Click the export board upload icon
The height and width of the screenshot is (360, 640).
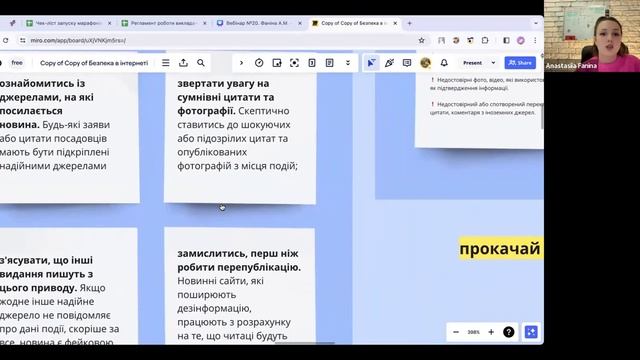tap(183, 63)
